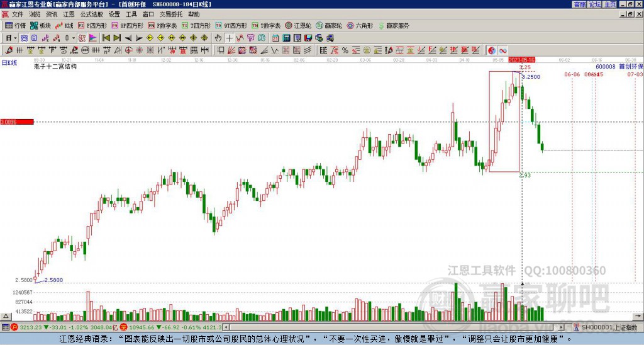Open the 交易委托 menu
644x345 pixels.
[x=171, y=14]
